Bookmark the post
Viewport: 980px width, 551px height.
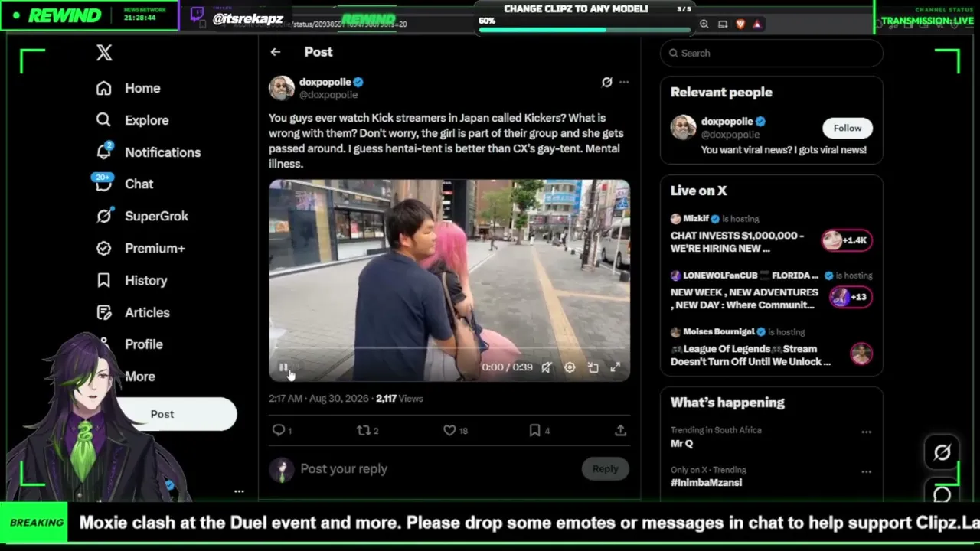[x=534, y=430]
